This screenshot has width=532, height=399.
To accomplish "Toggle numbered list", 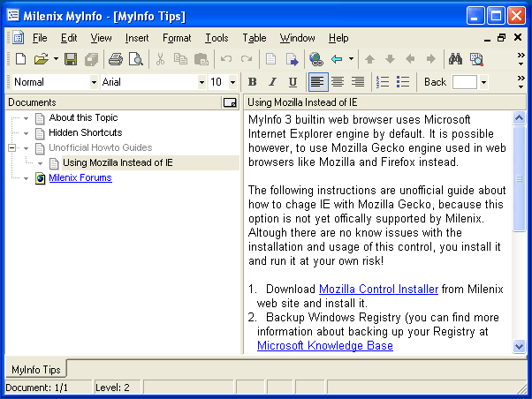I will [383, 82].
